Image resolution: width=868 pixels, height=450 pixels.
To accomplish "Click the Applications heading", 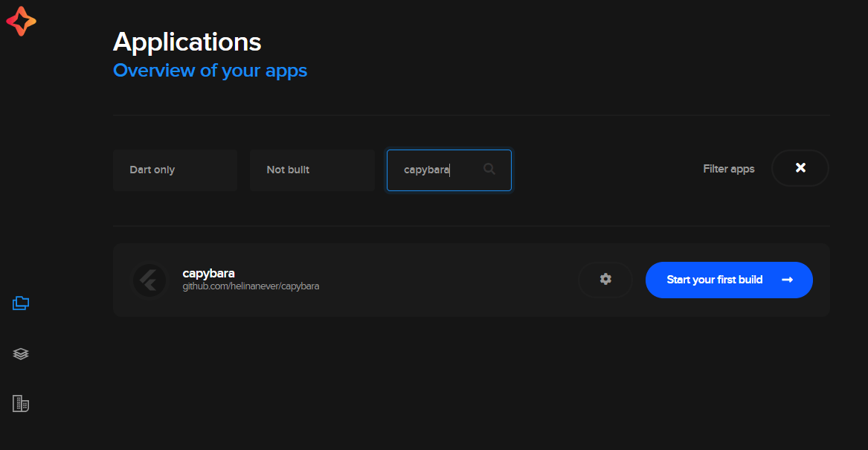I will click(x=187, y=42).
